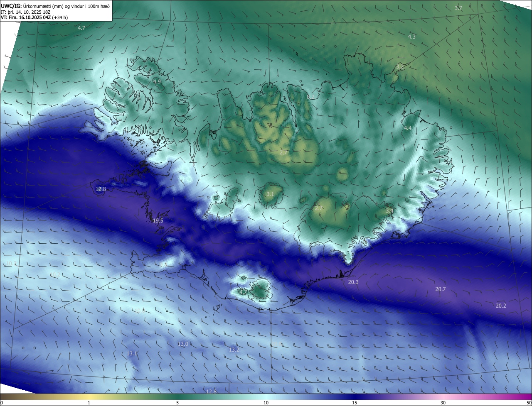The height and width of the screenshot is (406, 532).
Task: Click the 3.1 value on the small central glacier
Action: click(x=270, y=194)
